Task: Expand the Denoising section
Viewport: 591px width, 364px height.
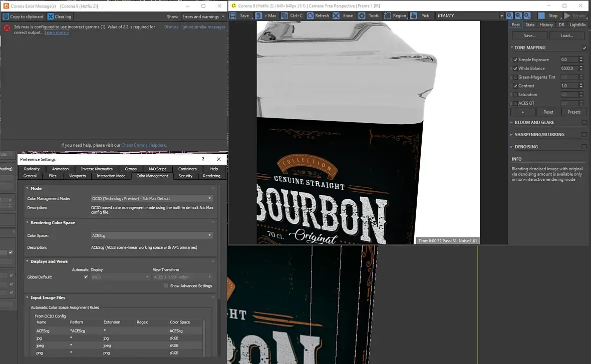Action: [511, 147]
